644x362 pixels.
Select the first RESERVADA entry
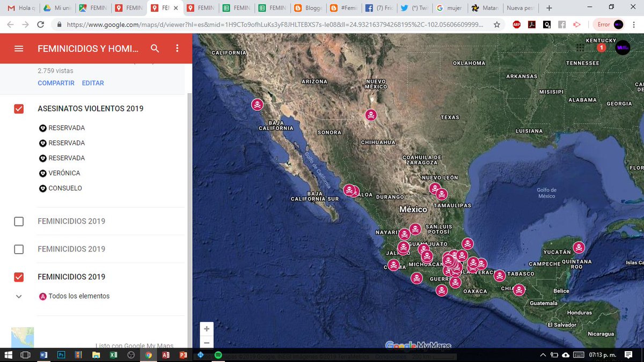click(67, 128)
